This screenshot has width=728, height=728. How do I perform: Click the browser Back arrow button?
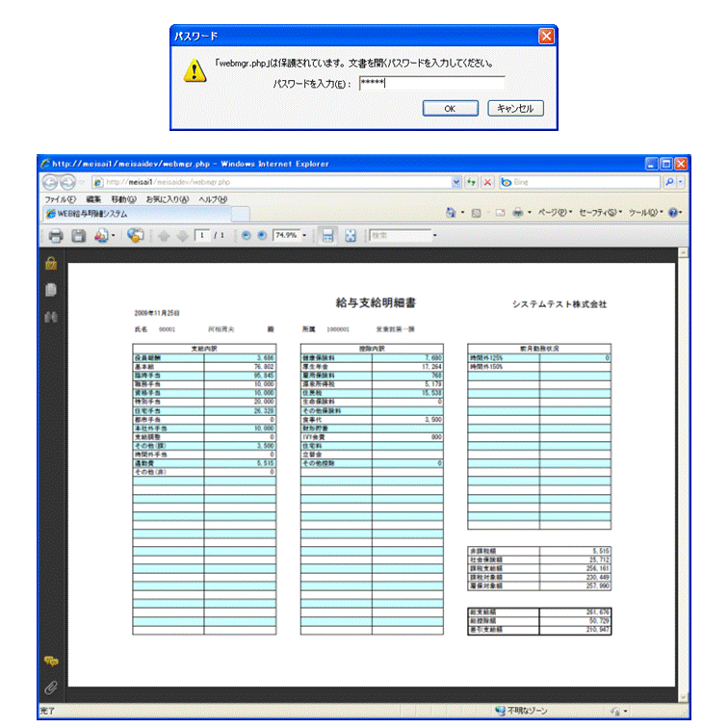tap(50, 182)
